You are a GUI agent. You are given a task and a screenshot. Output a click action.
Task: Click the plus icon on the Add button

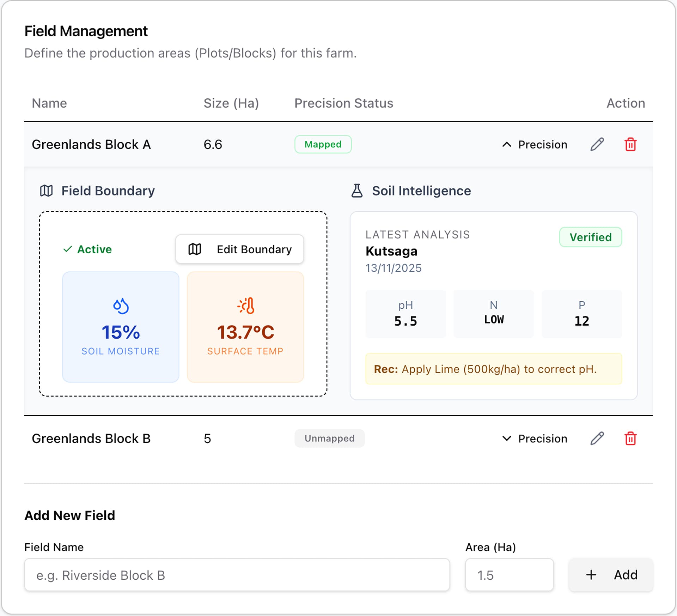coord(591,575)
